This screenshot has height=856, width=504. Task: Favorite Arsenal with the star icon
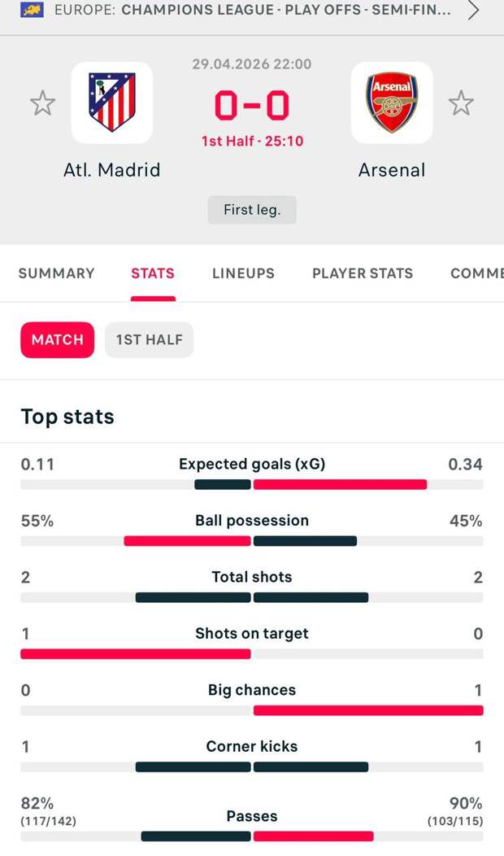pos(461,103)
